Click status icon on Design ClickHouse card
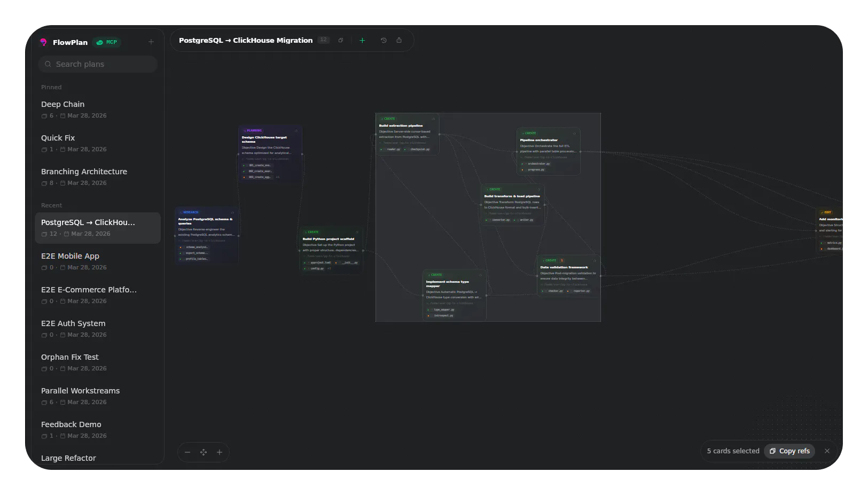This screenshot has width=868, height=495. point(296,130)
